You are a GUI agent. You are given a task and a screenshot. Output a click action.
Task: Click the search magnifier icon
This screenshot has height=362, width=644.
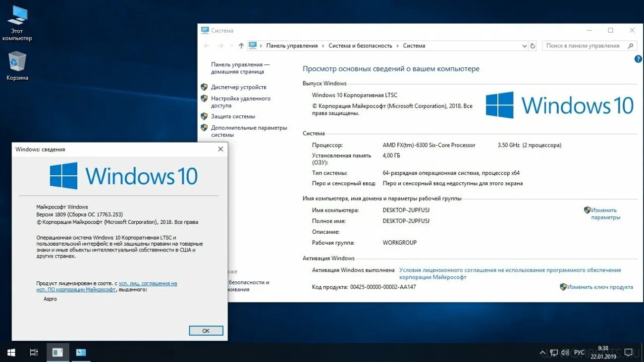631,46
